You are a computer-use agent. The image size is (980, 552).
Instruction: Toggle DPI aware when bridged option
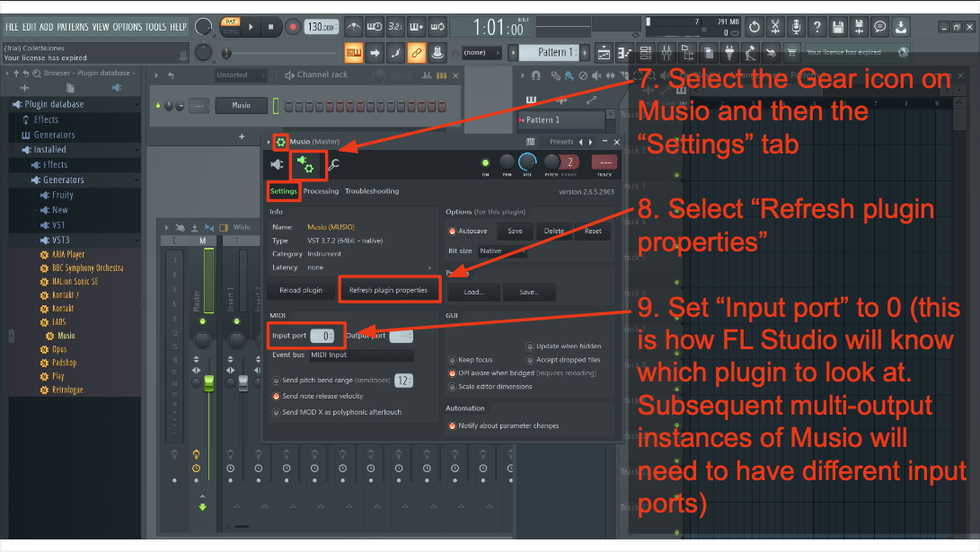pos(452,373)
